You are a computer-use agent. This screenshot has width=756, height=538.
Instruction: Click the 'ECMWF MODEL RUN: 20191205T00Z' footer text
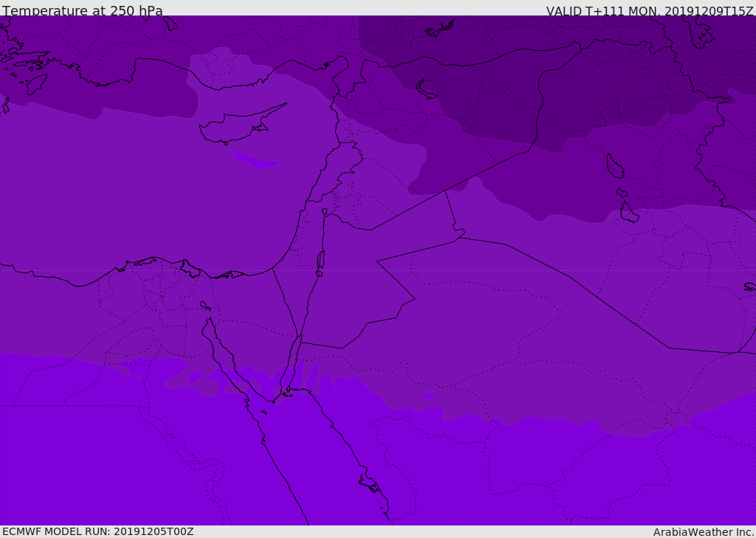pos(98,531)
